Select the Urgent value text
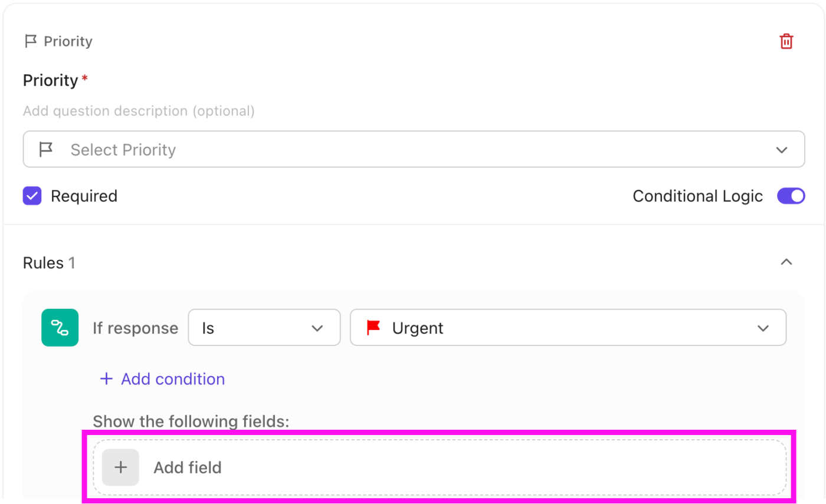The width and height of the screenshot is (826, 504). pyautogui.click(x=419, y=328)
